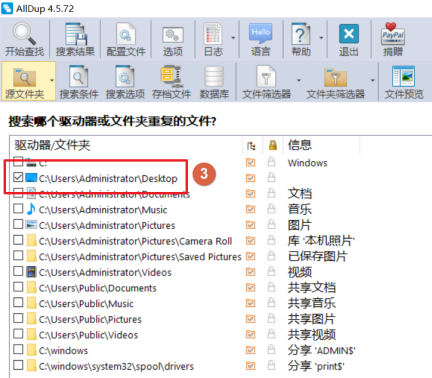Screen dimensions: 432x378
Task: Toggle lock icon for Desktop row
Action: 272,177
